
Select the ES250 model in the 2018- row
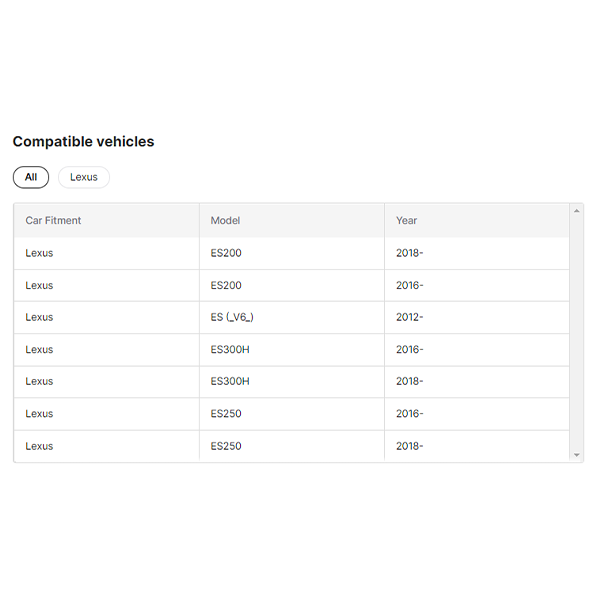click(x=226, y=446)
